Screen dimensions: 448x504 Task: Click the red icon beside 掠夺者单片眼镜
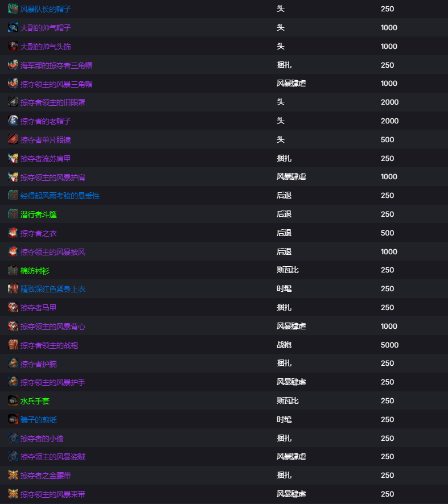click(13, 140)
